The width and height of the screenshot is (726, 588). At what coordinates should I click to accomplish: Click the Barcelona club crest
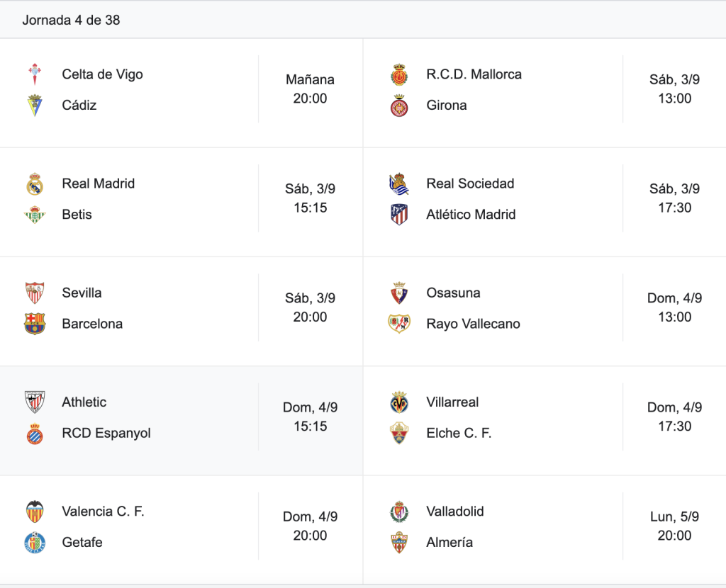[35, 324]
